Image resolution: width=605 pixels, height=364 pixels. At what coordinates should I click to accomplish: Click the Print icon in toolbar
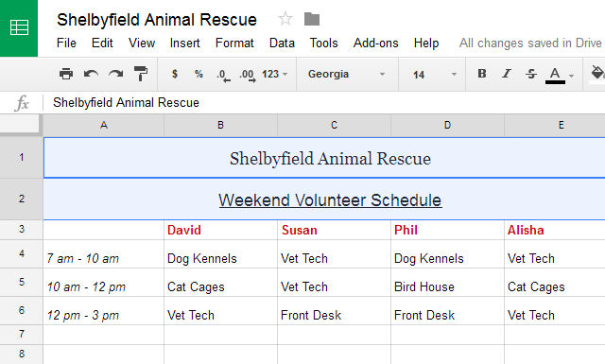[x=66, y=74]
